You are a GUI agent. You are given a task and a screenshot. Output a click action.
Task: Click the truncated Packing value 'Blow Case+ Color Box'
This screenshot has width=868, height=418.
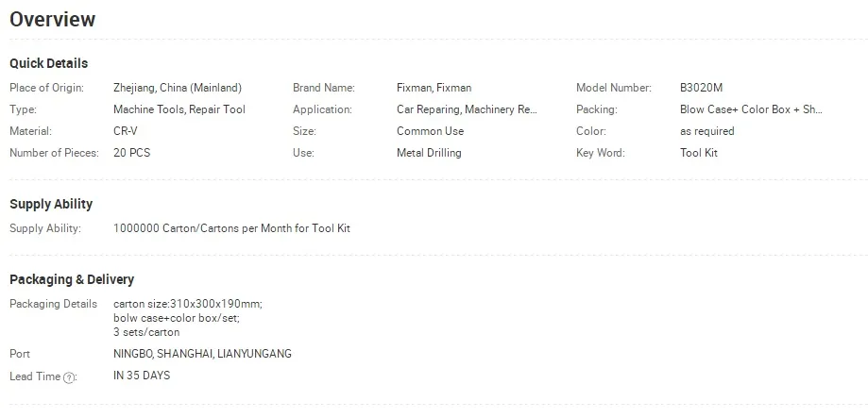point(751,109)
